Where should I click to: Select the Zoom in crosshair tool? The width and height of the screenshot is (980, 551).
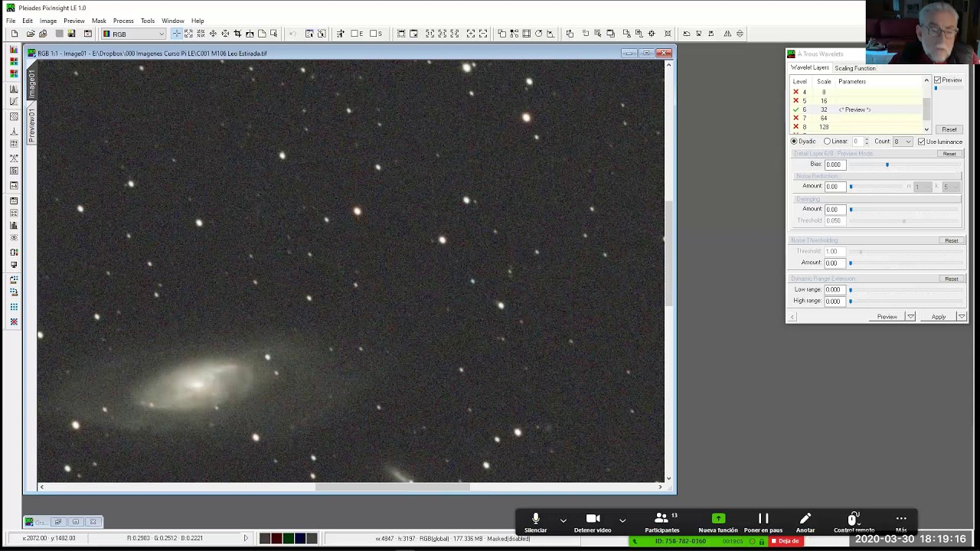coord(176,34)
